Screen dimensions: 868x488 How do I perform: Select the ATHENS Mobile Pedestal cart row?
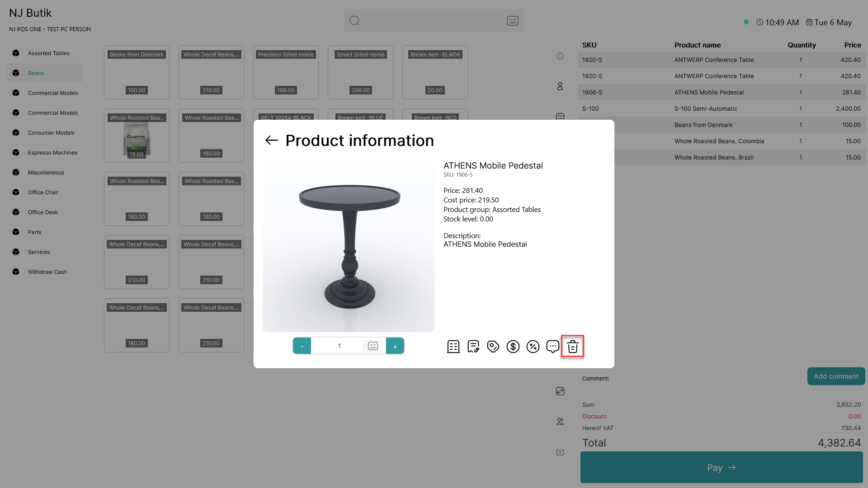tap(722, 92)
